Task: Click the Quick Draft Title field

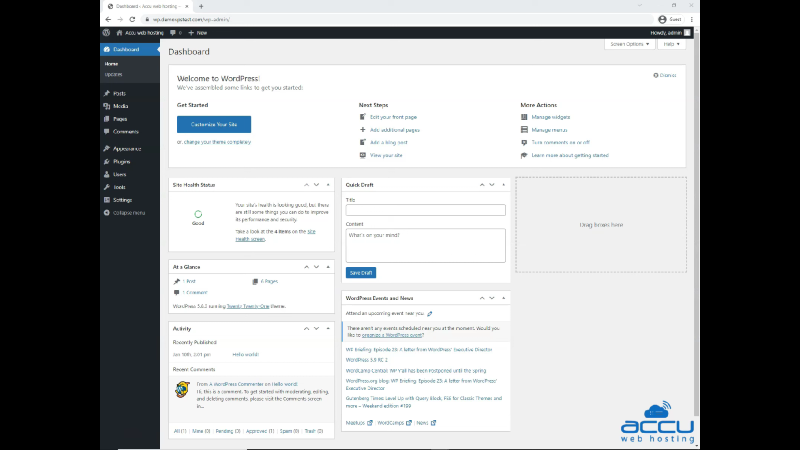Action: click(x=425, y=210)
